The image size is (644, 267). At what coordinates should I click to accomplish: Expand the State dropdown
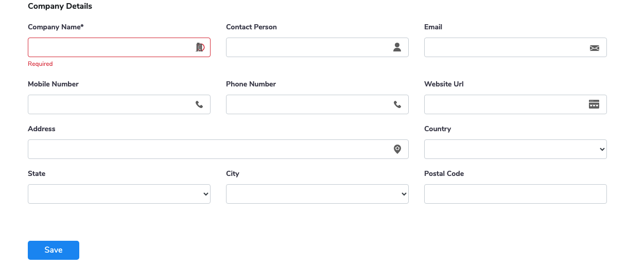coord(119,194)
